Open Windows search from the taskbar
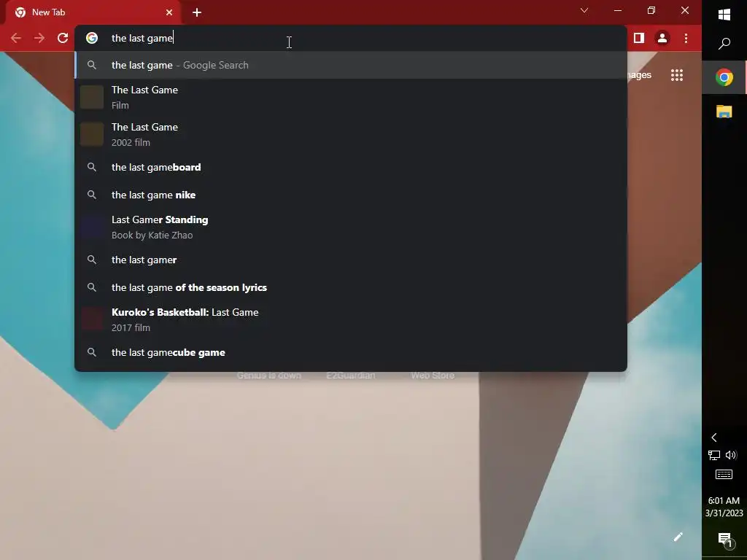 (x=724, y=44)
